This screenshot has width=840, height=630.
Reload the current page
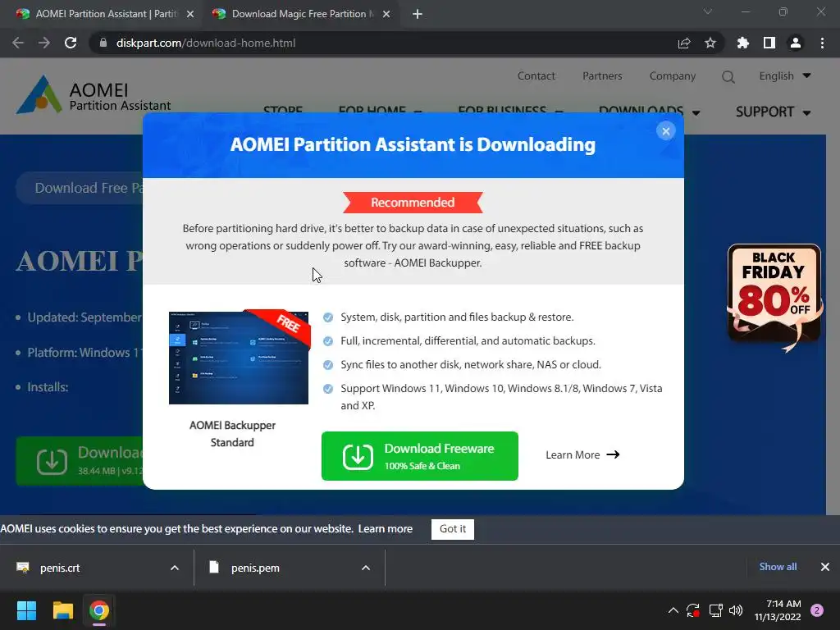[71, 43]
